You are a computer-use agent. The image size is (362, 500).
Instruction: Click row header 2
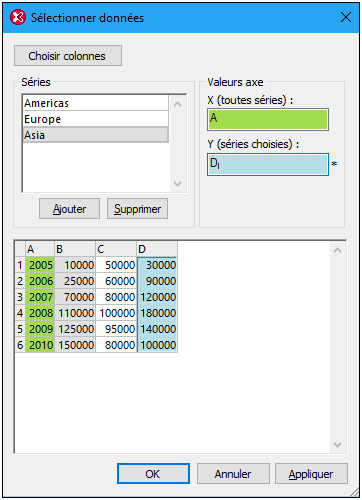(20, 281)
